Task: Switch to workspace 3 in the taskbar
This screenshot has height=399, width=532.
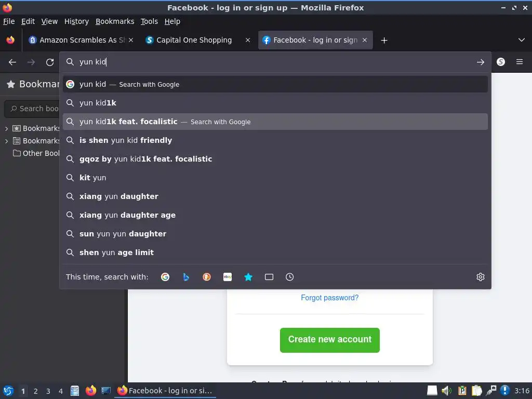Action: tap(48, 391)
